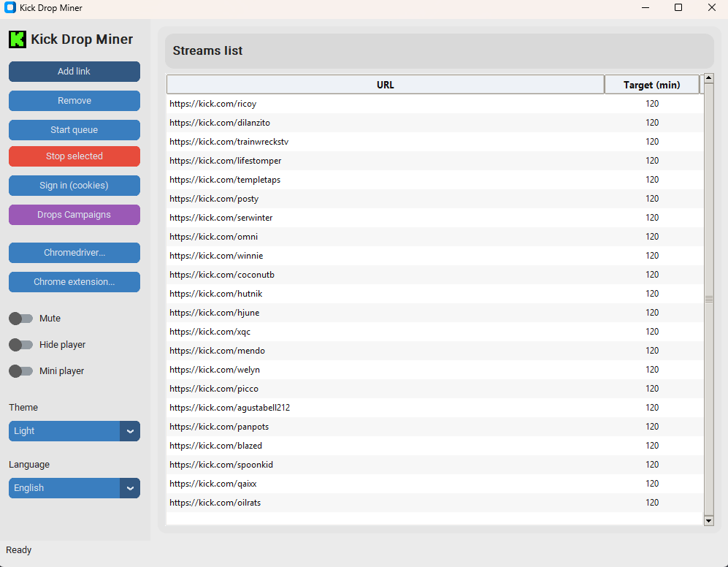Open Drops Campaigns
The image size is (728, 567).
[x=74, y=215]
